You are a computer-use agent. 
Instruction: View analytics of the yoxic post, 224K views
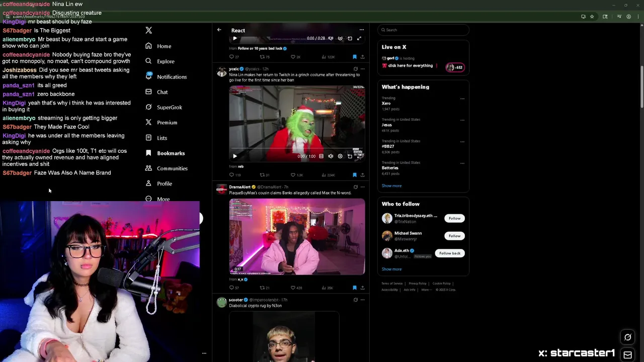(x=328, y=175)
